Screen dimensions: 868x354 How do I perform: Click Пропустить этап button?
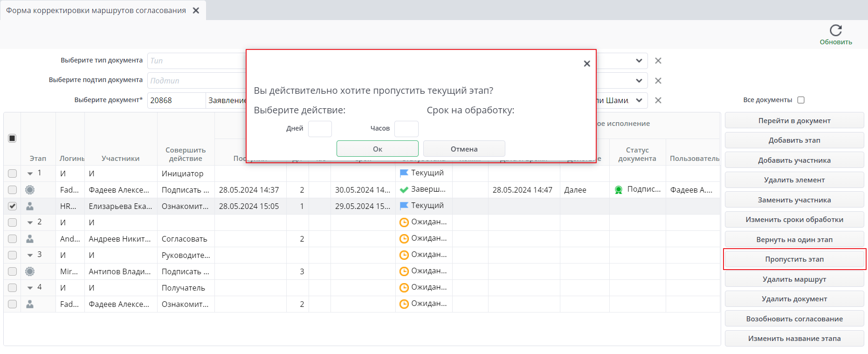pyautogui.click(x=794, y=259)
